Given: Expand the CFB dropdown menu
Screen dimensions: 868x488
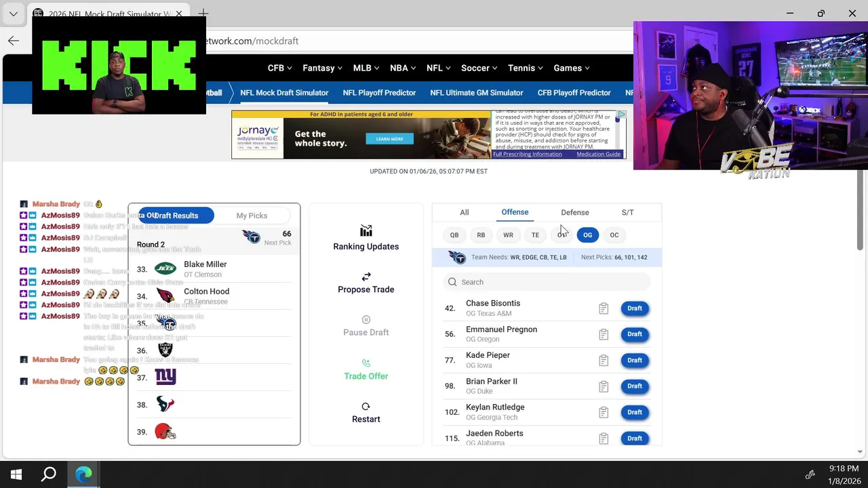Looking at the screenshot, I should tap(279, 68).
